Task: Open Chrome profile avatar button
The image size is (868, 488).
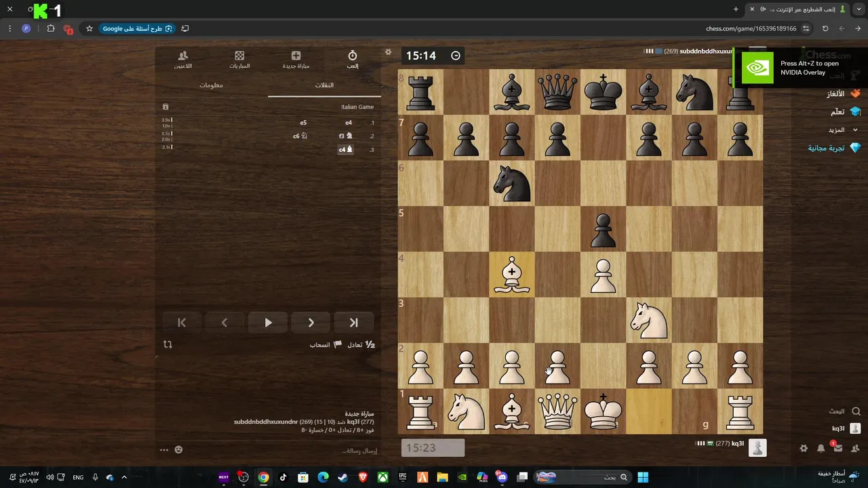Action: pos(26,28)
